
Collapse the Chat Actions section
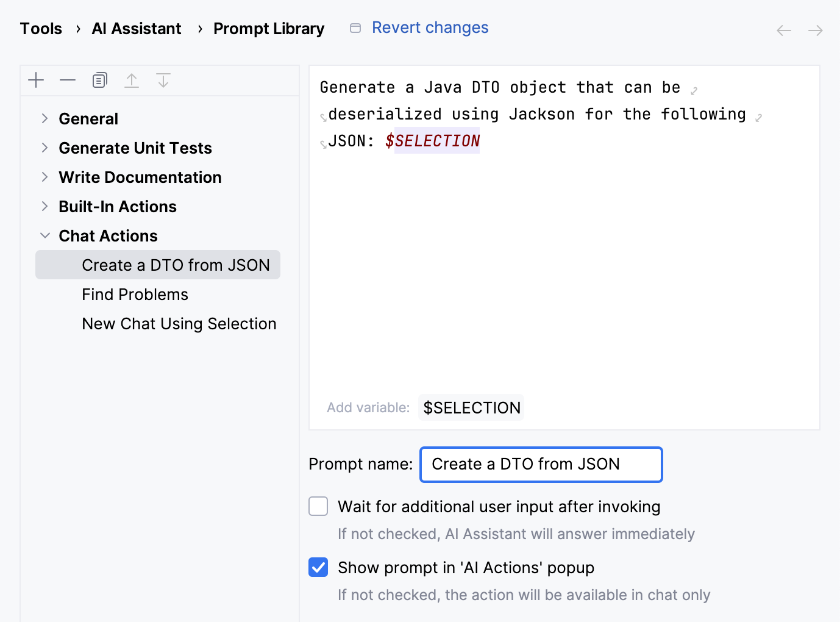click(44, 235)
